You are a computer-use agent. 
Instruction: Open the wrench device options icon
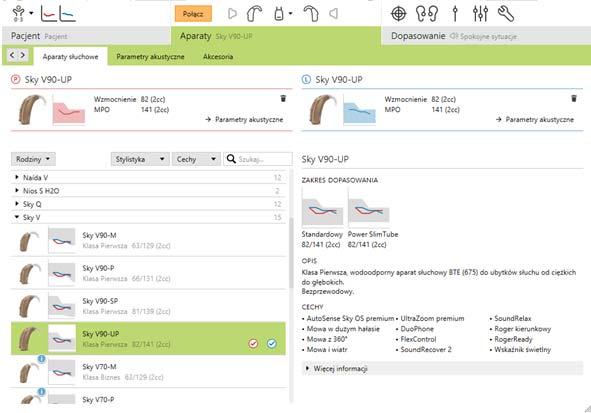(x=505, y=14)
